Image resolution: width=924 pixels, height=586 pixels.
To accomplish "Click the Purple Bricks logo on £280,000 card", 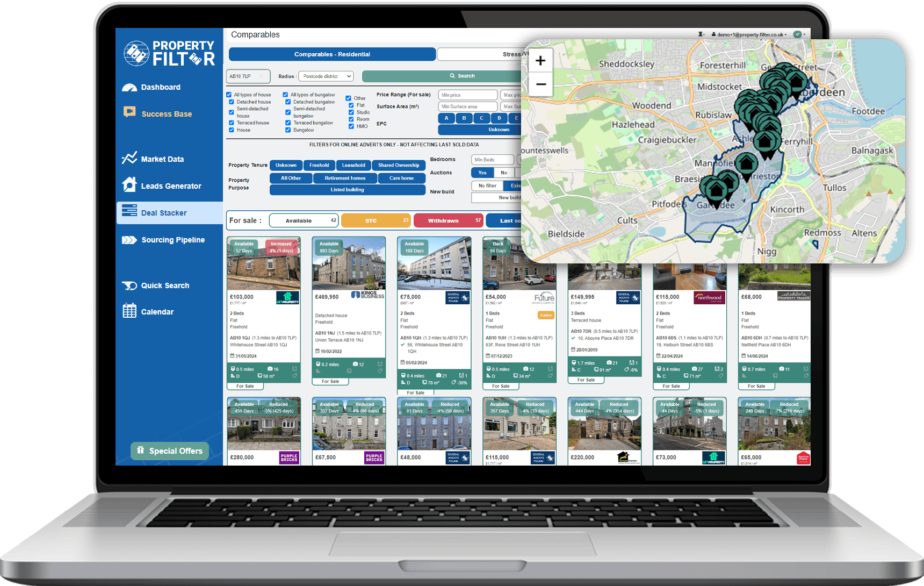I will (x=289, y=458).
